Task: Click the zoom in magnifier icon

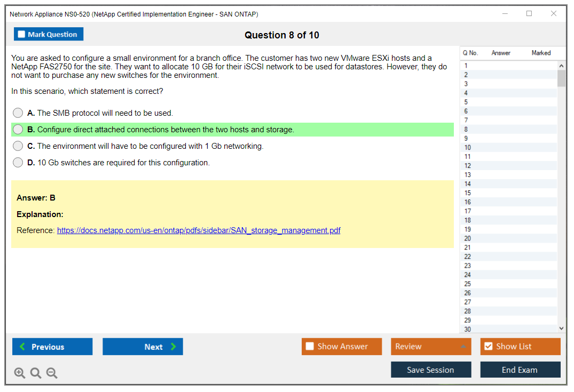Action: 20,373
